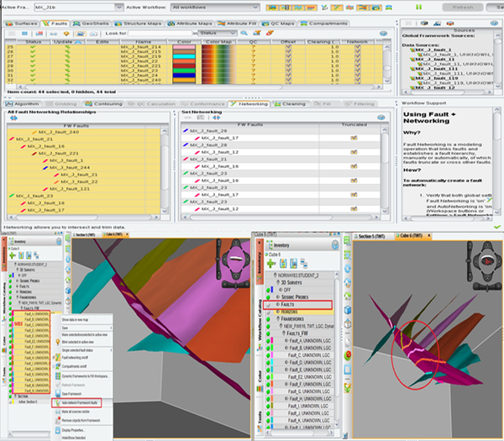504x441 pixels.
Task: Open the Cleaning workflow step tab
Action: [x=291, y=103]
